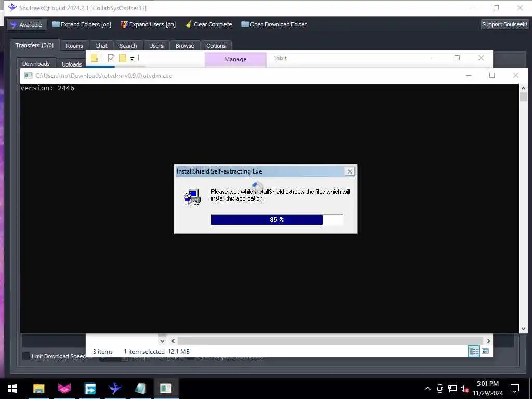Click the 85 % extraction progress bar
This screenshot has width=532, height=399.
point(277,220)
